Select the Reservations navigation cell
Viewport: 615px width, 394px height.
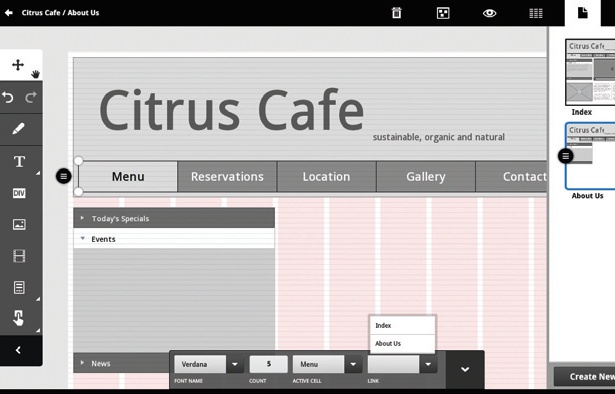(227, 176)
